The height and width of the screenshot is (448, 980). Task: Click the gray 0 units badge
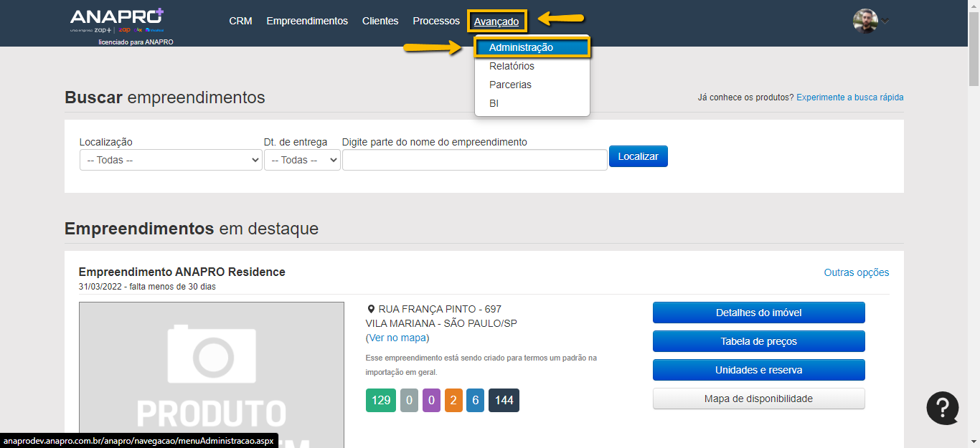point(409,400)
